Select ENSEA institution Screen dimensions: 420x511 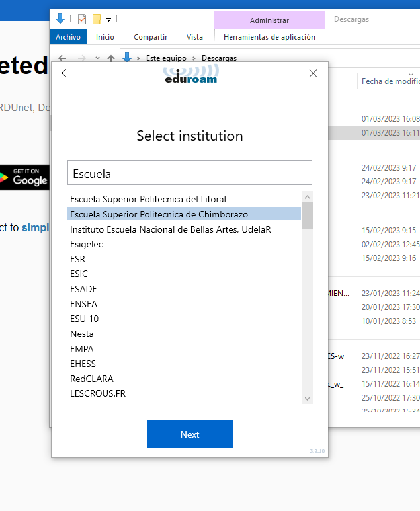(x=185, y=304)
